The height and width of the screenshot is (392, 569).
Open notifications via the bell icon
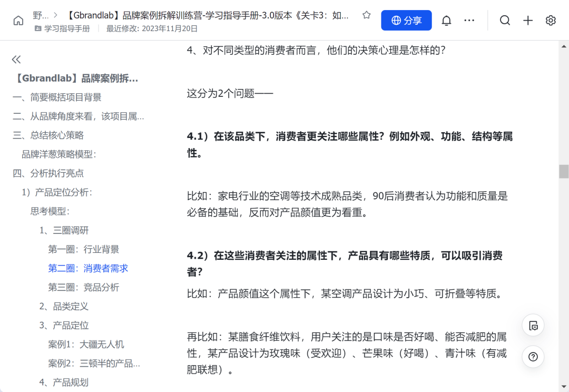point(446,20)
